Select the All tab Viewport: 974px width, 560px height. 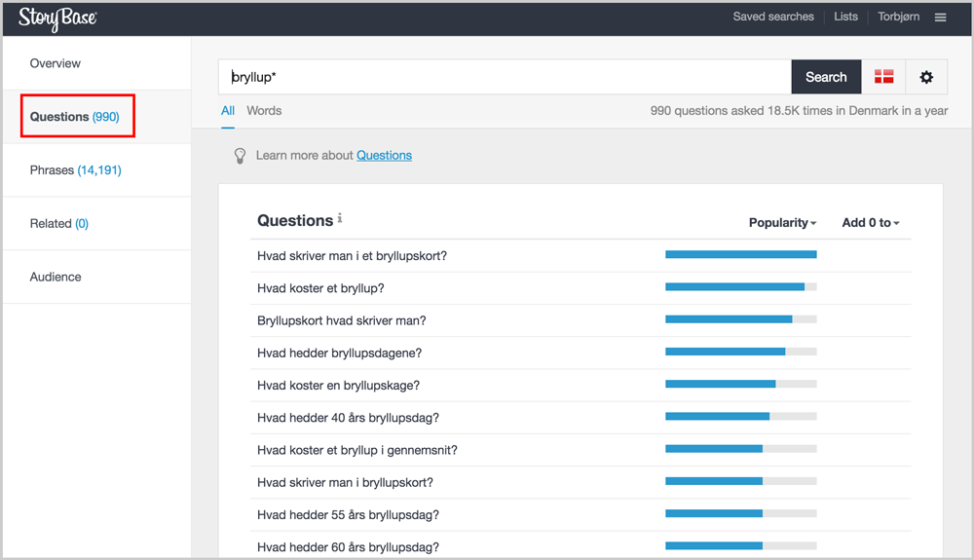pos(228,110)
